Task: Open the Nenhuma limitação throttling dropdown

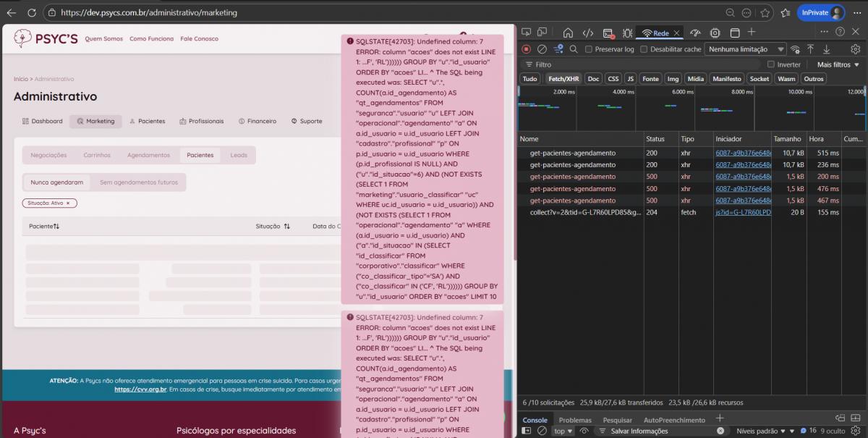Action: point(746,49)
